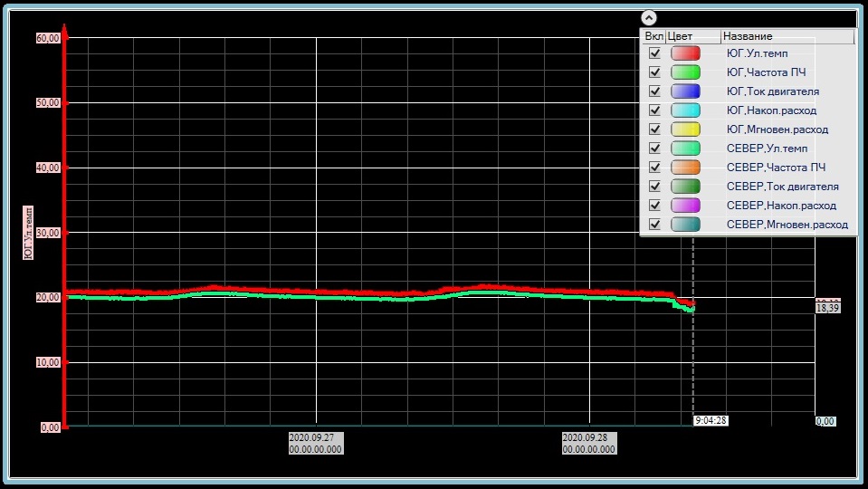This screenshot has width=868, height=489.
Task: Click the 10,00 Y-axis label
Action: click(48, 362)
